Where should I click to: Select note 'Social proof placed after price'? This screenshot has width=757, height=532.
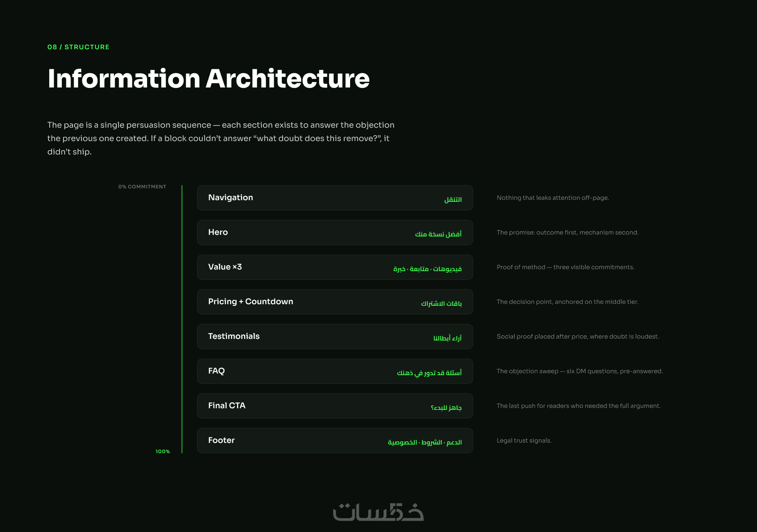pyautogui.click(x=578, y=337)
